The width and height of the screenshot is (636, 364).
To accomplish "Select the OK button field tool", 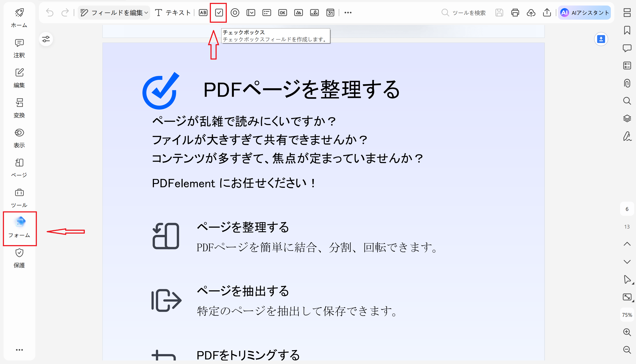I will pos(282,13).
